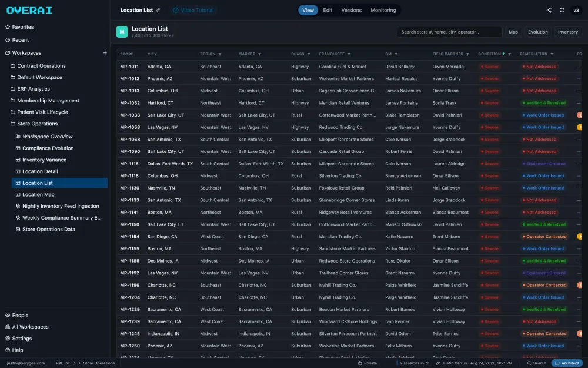Screen dimensions: 588x368
Task: Focus the store search field
Action: pos(449,32)
